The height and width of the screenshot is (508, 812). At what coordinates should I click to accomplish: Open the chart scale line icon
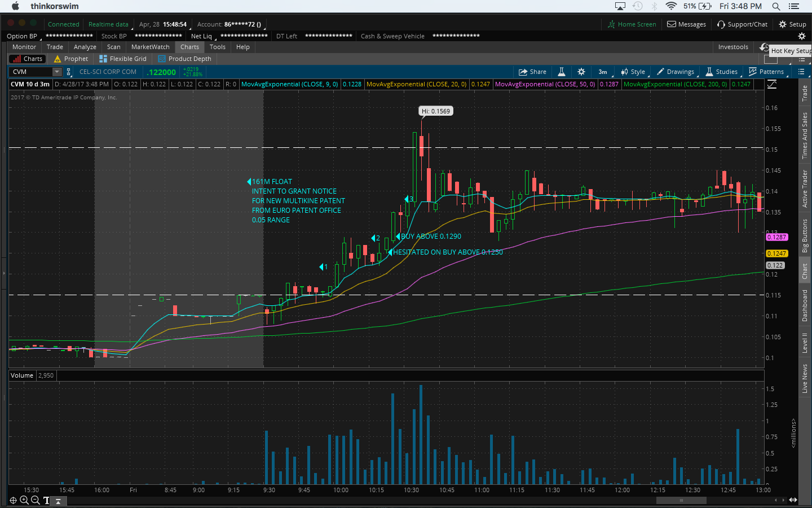[x=772, y=84]
